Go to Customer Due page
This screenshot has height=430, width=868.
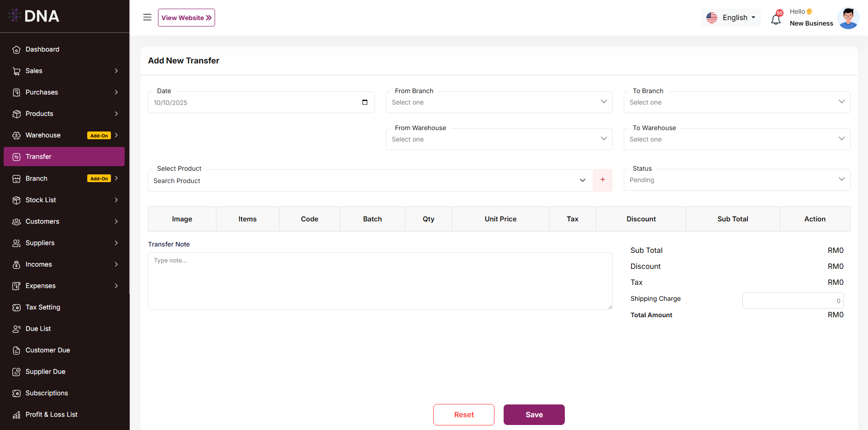click(47, 350)
